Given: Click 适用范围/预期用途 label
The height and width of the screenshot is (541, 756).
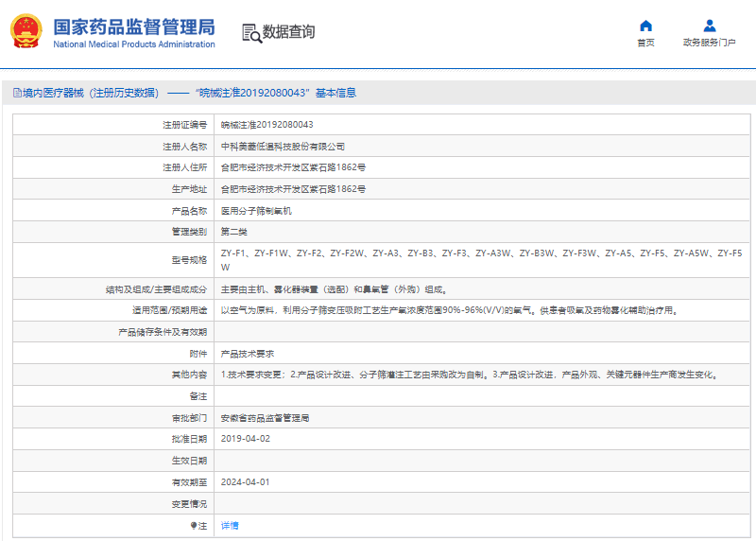Looking at the screenshot, I should click(x=170, y=310).
